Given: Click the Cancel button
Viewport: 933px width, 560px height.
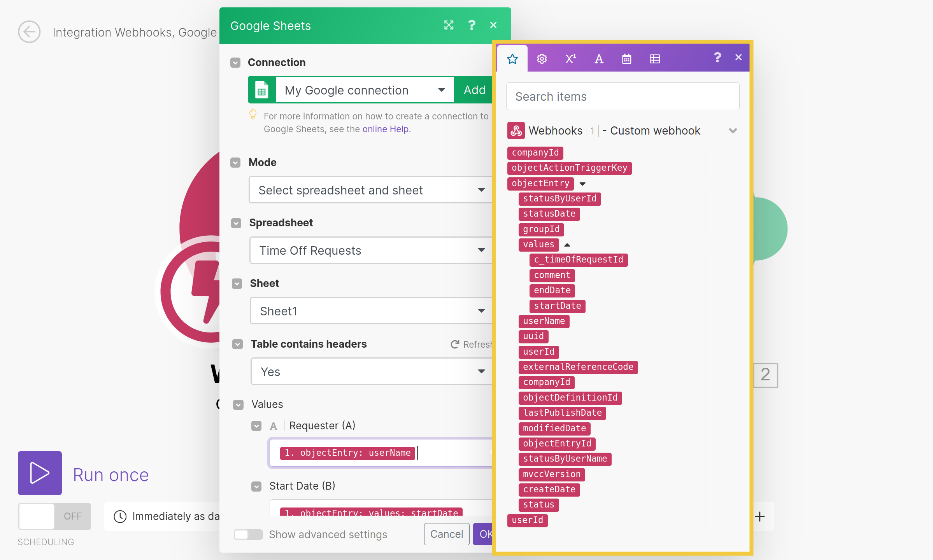Looking at the screenshot, I should tap(447, 534).
